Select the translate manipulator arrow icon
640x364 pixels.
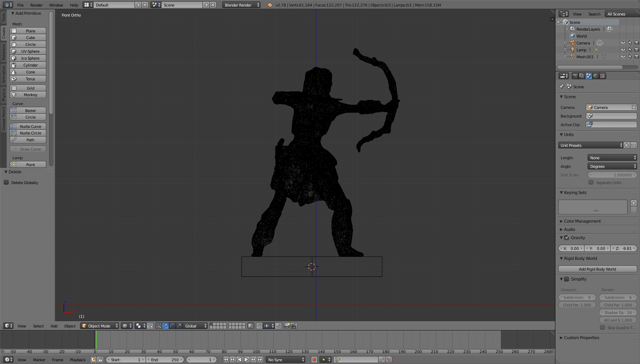[x=165, y=326]
